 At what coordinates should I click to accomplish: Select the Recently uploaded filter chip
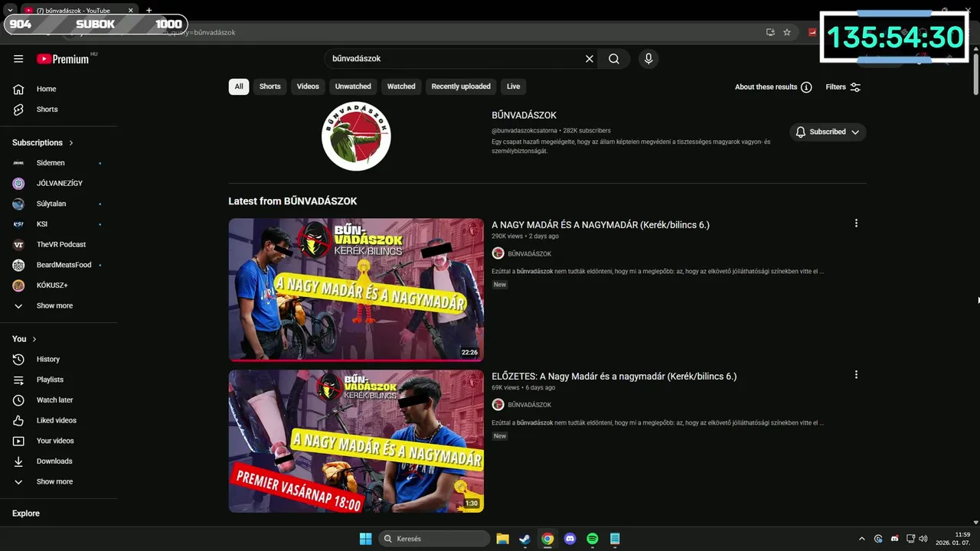(x=461, y=86)
